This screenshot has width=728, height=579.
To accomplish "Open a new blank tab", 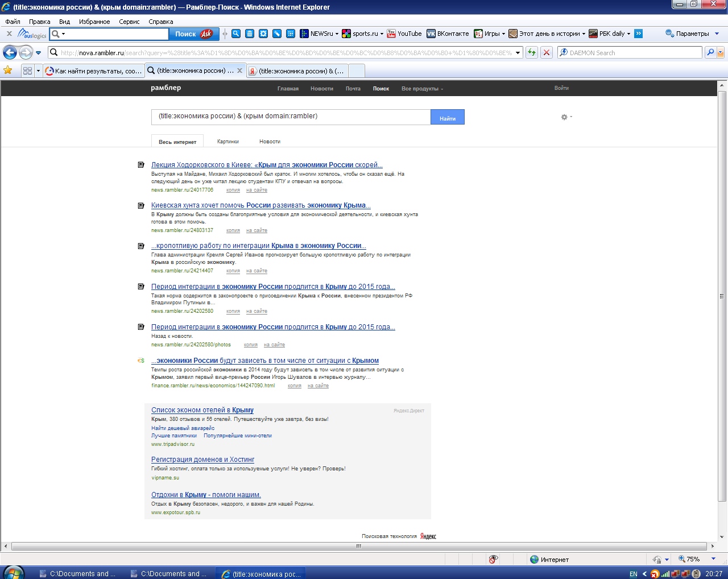I will pos(357,71).
